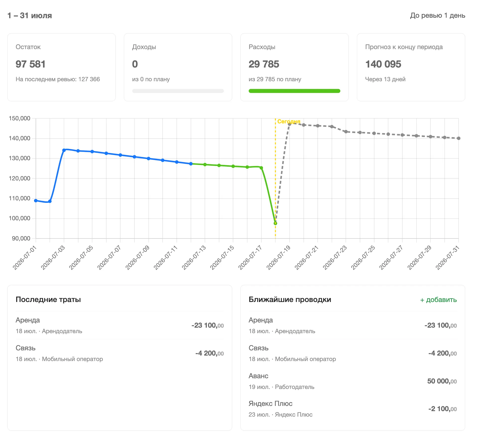
Task: Click the first blue point on 2026-07-01
Action: pos(36,201)
